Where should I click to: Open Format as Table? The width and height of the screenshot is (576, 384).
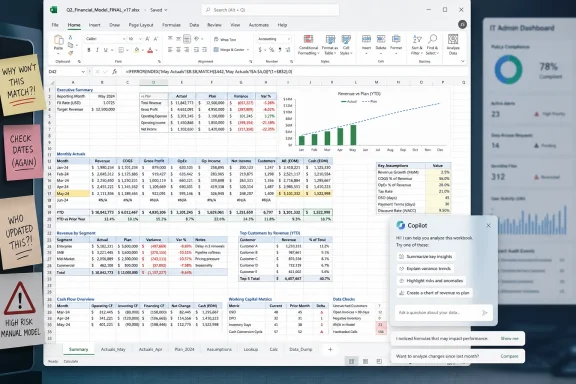[330, 45]
